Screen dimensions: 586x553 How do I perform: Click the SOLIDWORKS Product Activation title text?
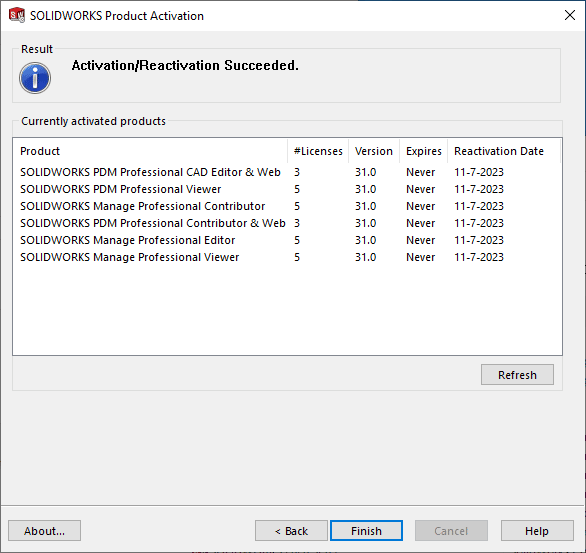pos(117,16)
